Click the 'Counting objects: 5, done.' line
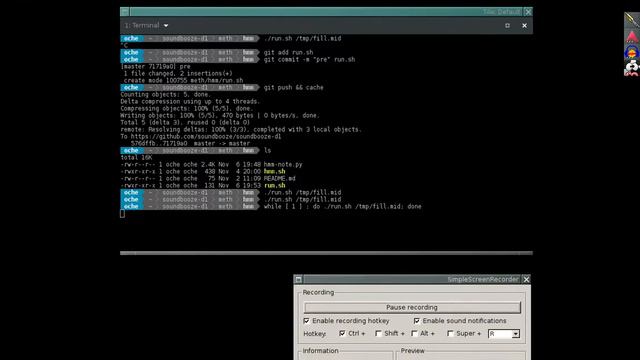 pos(166,95)
